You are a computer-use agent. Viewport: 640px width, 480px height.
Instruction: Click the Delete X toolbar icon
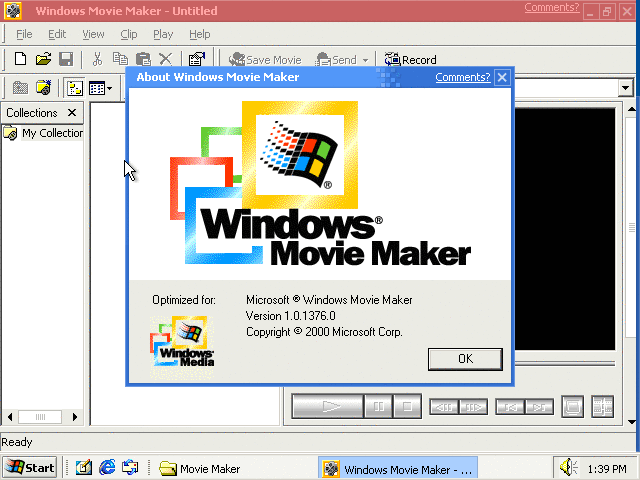(x=165, y=59)
